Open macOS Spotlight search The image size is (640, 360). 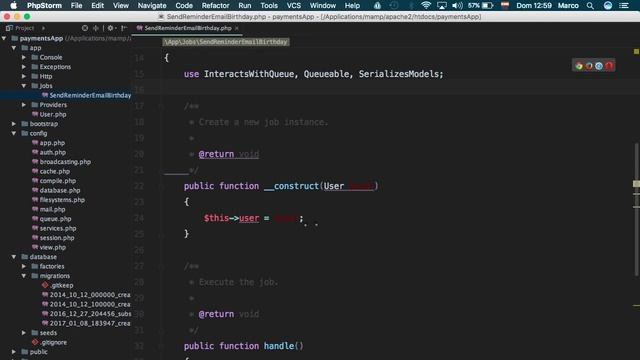pyautogui.click(x=590, y=6)
